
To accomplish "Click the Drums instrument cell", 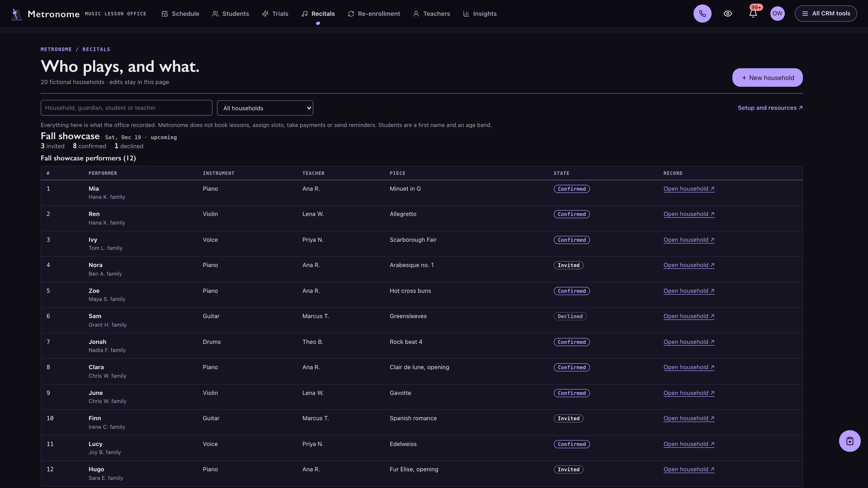I will (212, 342).
